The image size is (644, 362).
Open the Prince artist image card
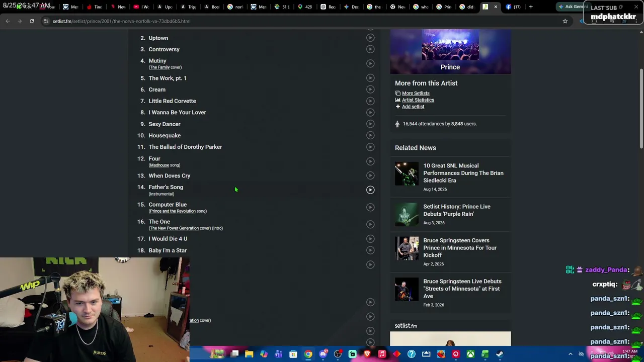pyautogui.click(x=450, y=52)
